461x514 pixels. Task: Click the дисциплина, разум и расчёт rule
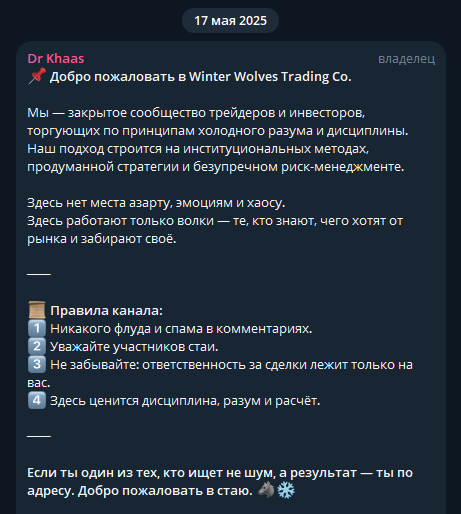185,401
